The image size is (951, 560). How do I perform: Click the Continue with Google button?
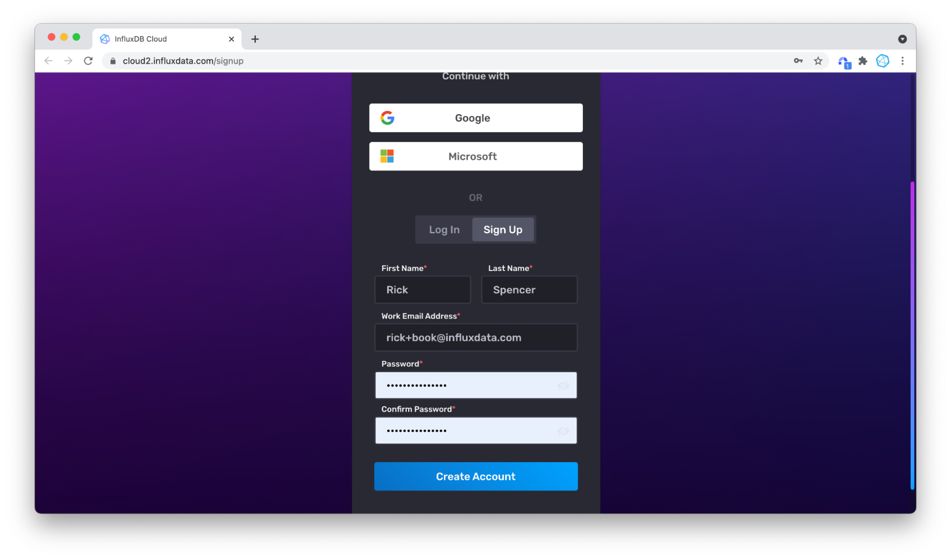click(476, 117)
